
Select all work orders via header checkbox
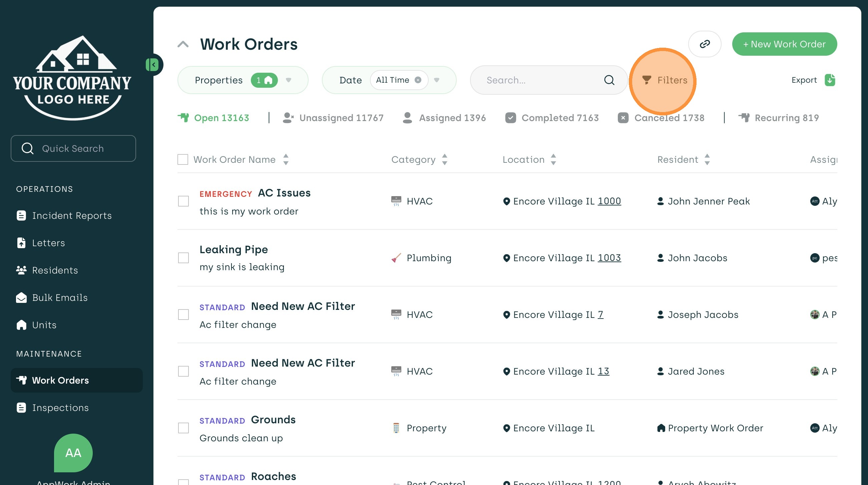point(182,159)
